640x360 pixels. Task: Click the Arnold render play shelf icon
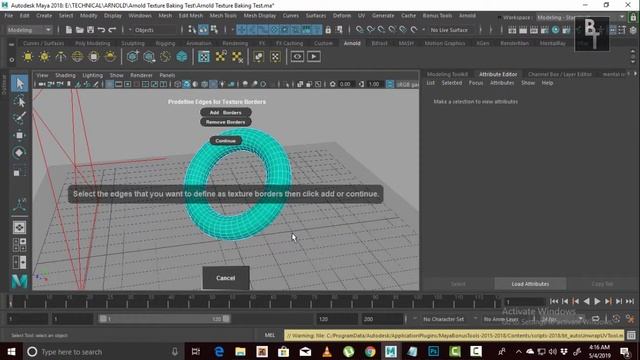(x=314, y=57)
